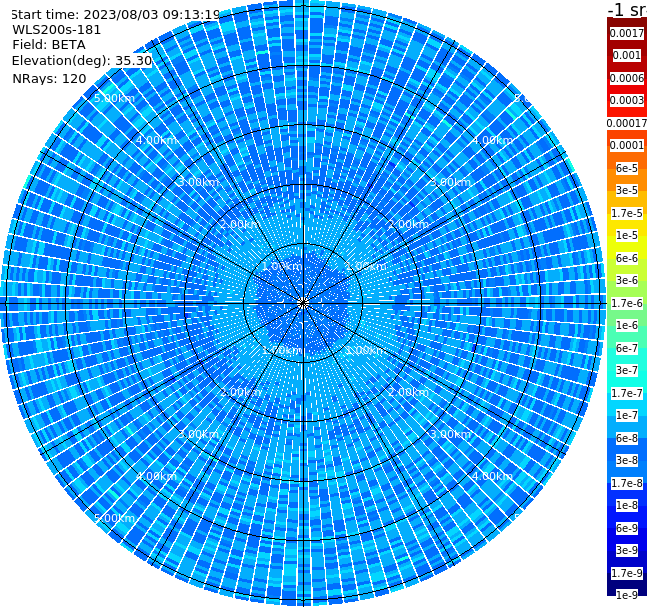Click the scan origin at the plot center
This screenshot has width=647, height=607.
303,303
